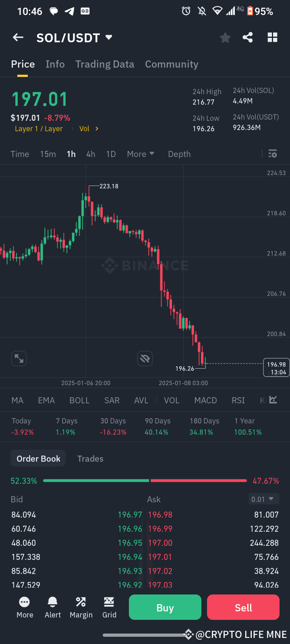The height and width of the screenshot is (644, 290).
Task: Go back using the arrow icon
Action: (x=18, y=37)
